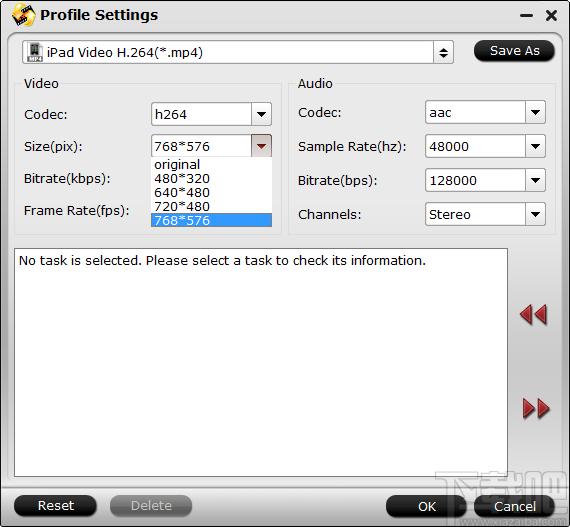Expand the Channels Stereo dropdown
Screen dimensions: 570x527
(535, 214)
